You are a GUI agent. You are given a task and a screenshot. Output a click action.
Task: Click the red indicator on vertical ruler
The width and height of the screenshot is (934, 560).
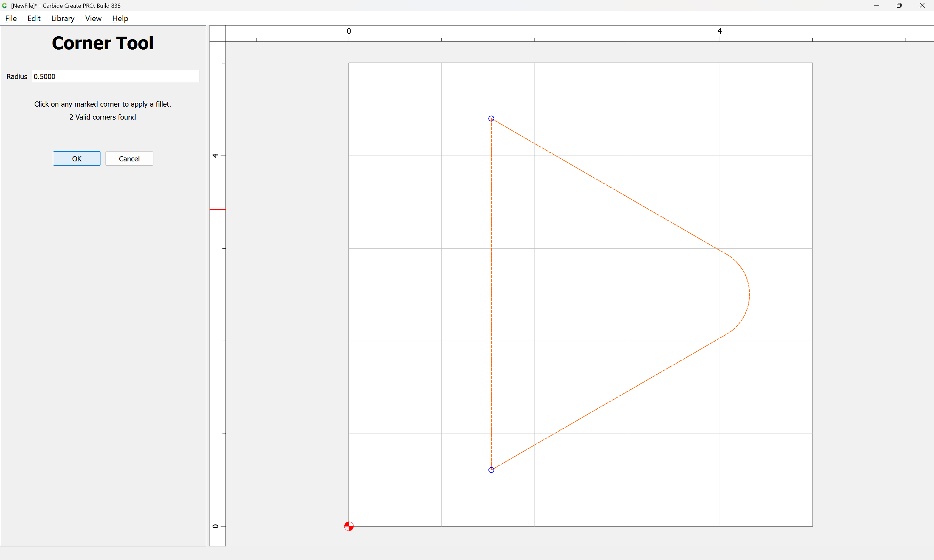point(218,209)
